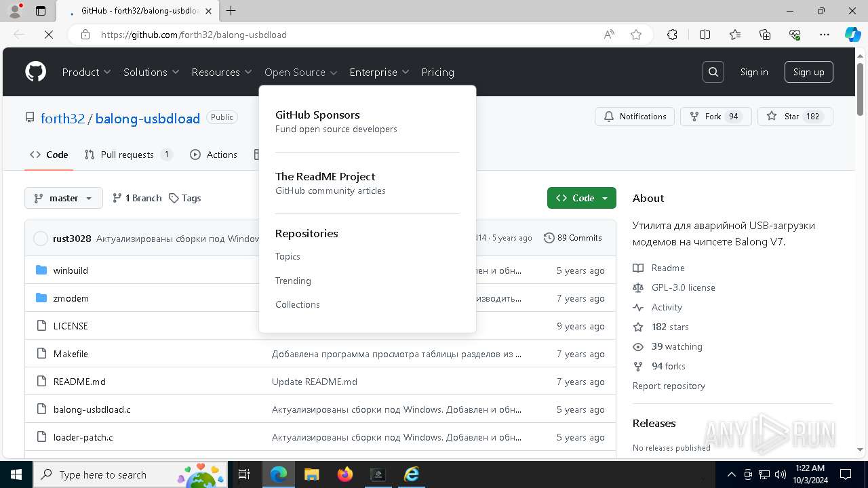The height and width of the screenshot is (488, 868).
Task: Open a new browser tab
Action: [x=231, y=11]
